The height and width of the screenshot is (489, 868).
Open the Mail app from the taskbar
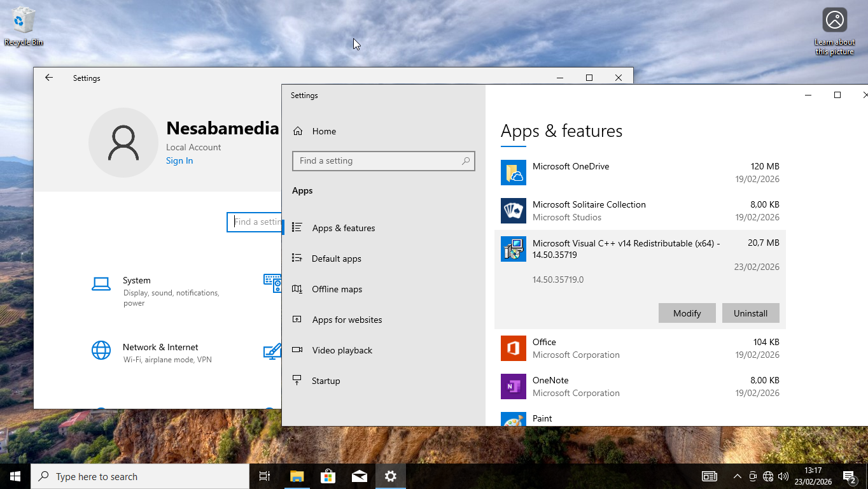coord(359,476)
